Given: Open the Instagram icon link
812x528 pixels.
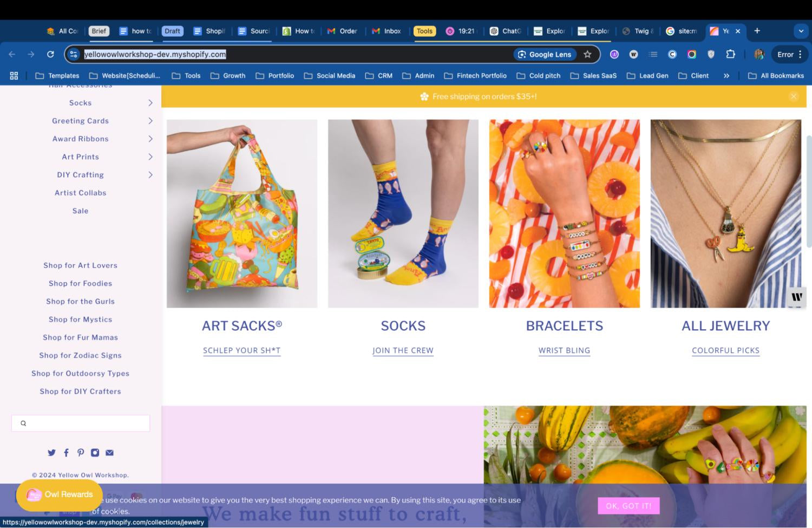Looking at the screenshot, I should pyautogui.click(x=95, y=453).
